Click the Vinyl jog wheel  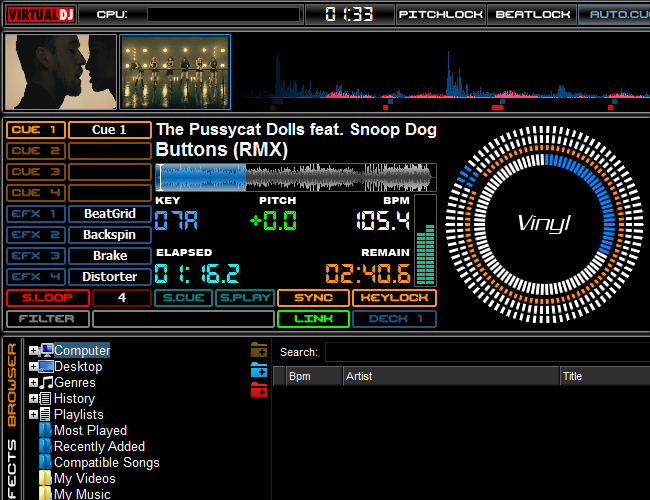tap(544, 224)
